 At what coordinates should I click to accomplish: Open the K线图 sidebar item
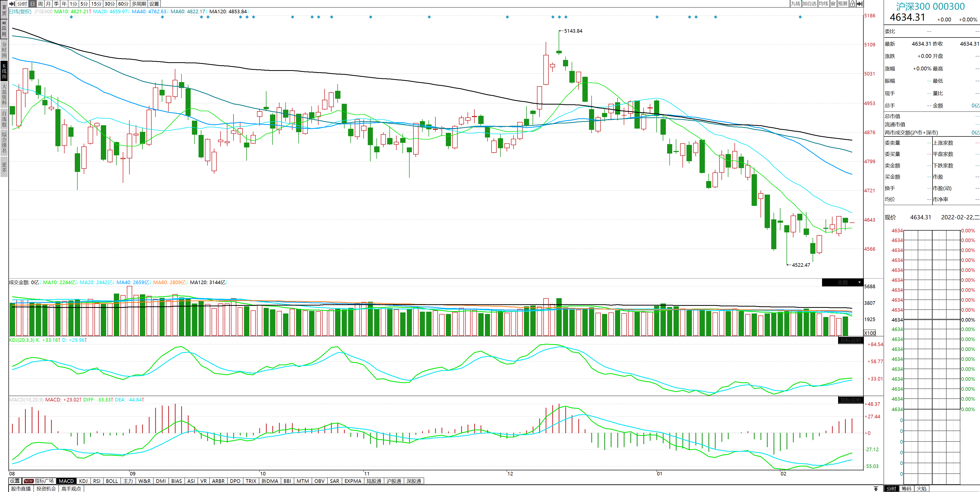4,71
